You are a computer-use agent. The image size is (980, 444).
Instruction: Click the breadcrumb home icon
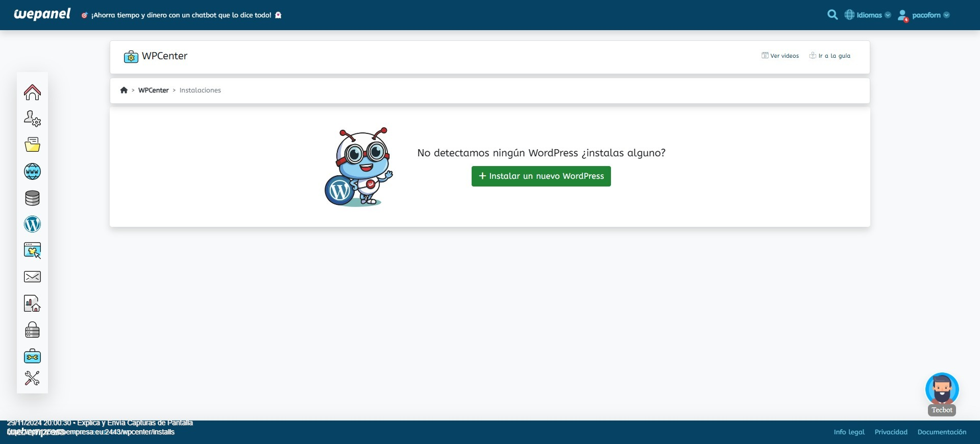pos(124,90)
